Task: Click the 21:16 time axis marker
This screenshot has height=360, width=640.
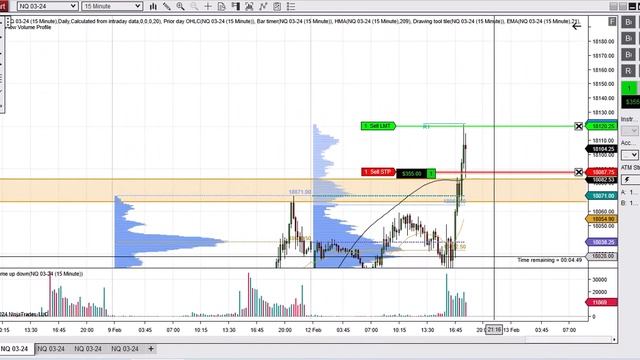Action: point(493,330)
